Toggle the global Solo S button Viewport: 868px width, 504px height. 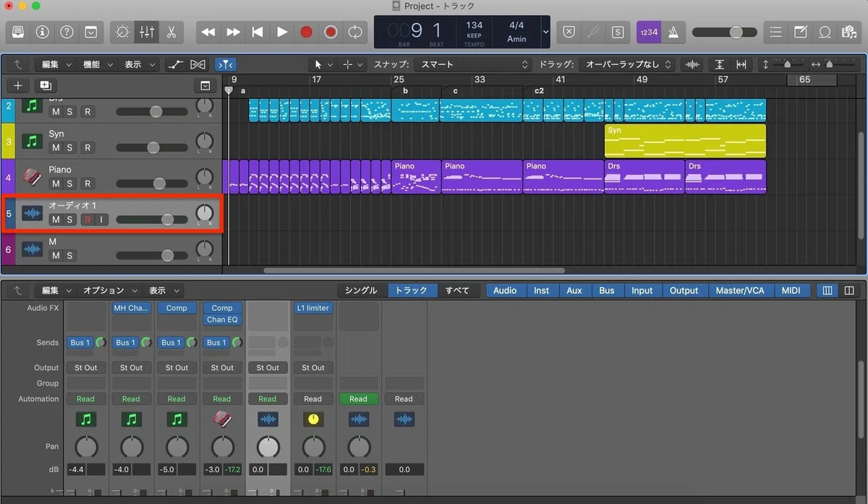tap(617, 32)
